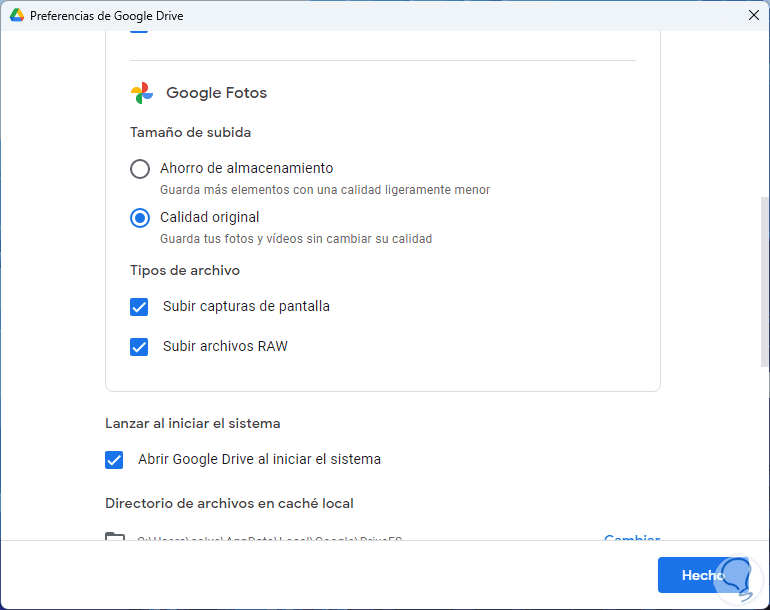Image resolution: width=770 pixels, height=610 pixels.
Task: Click the Directorio de archivos en caché local heading
Action: pyautogui.click(x=229, y=503)
